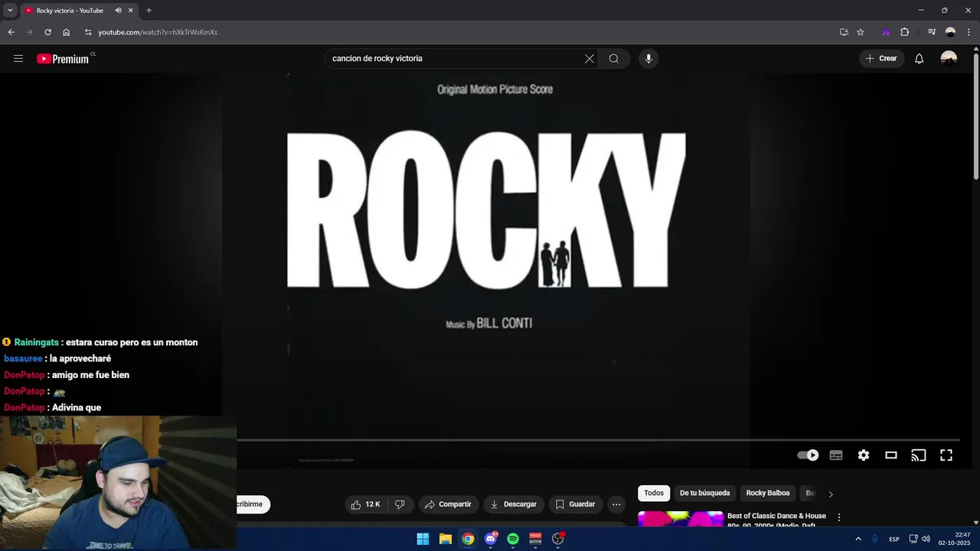This screenshot has height=551, width=980.
Task: Open the tab search dropdown arrow
Action: click(x=10, y=11)
